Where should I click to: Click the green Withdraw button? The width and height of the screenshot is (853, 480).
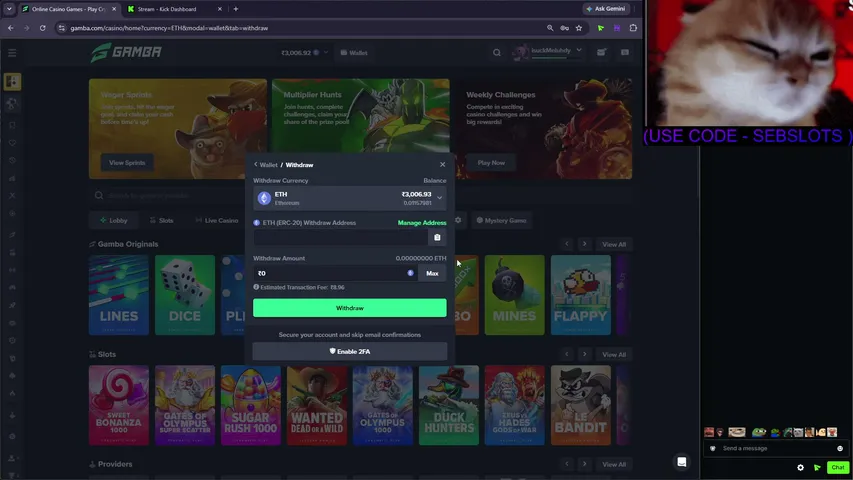350,308
